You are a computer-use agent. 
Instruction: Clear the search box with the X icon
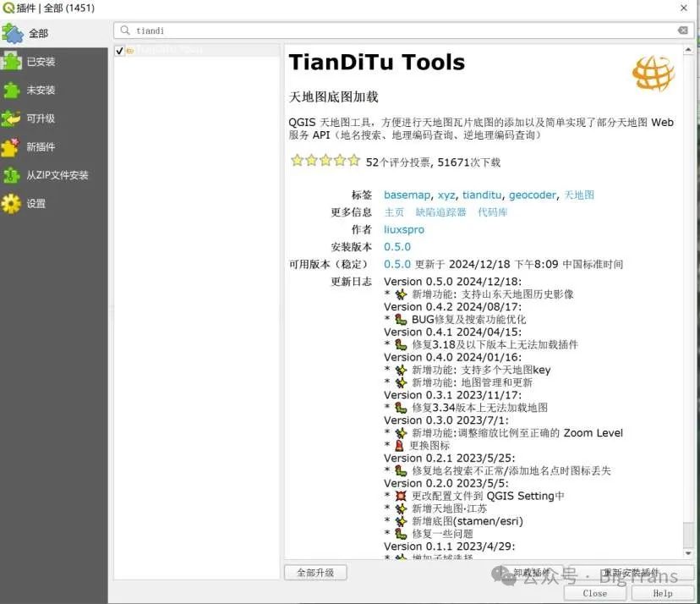(x=683, y=30)
